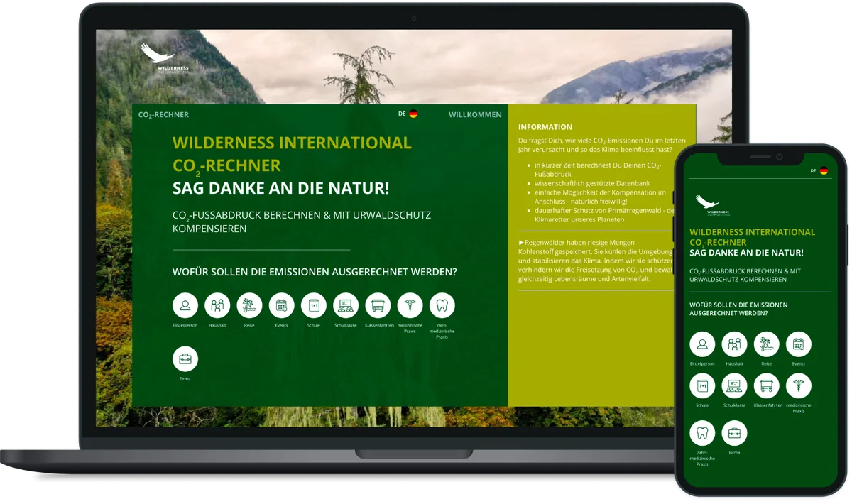852x504 pixels.
Task: Click the Wilderness International logo on laptop
Action: coord(166,58)
